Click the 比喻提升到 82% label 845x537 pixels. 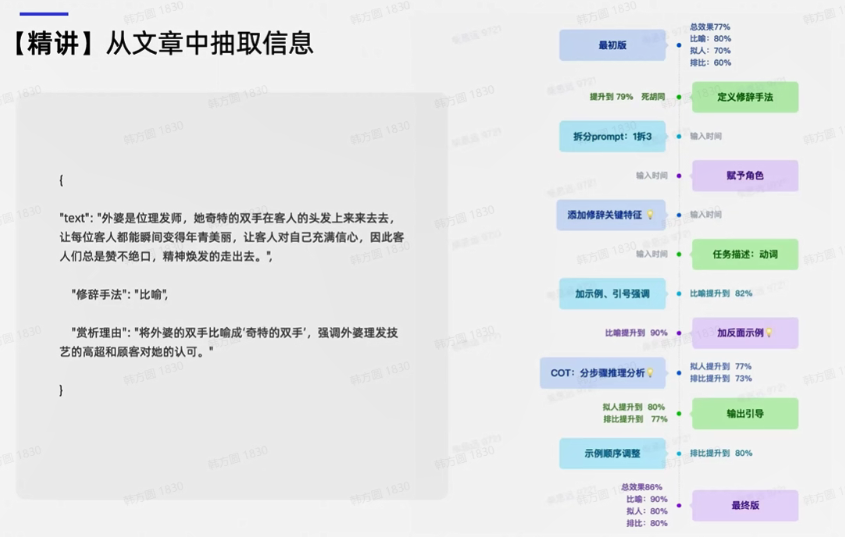[x=721, y=293]
